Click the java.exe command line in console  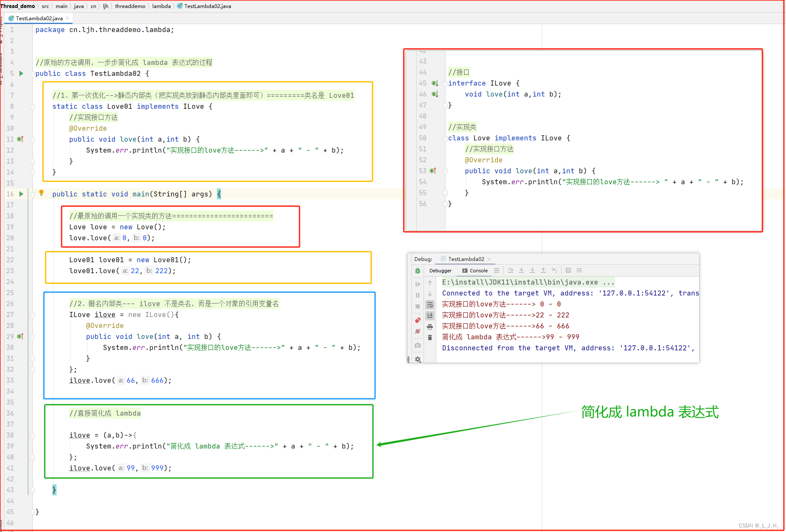pos(528,282)
